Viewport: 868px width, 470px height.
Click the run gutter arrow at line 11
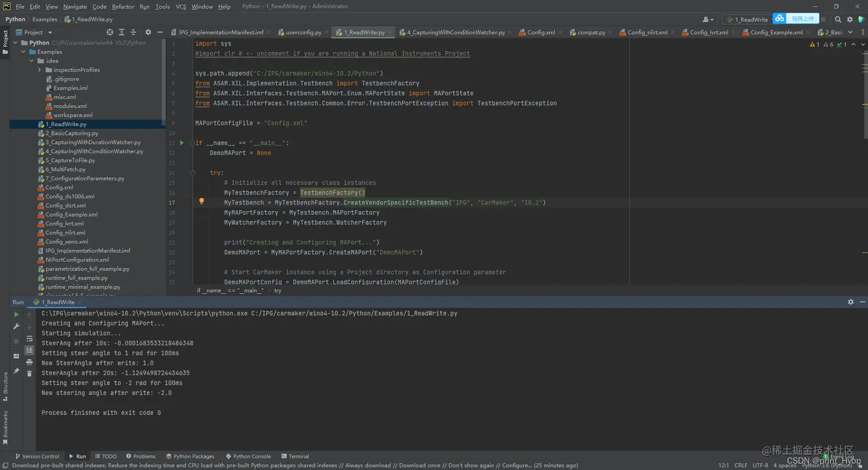click(182, 143)
